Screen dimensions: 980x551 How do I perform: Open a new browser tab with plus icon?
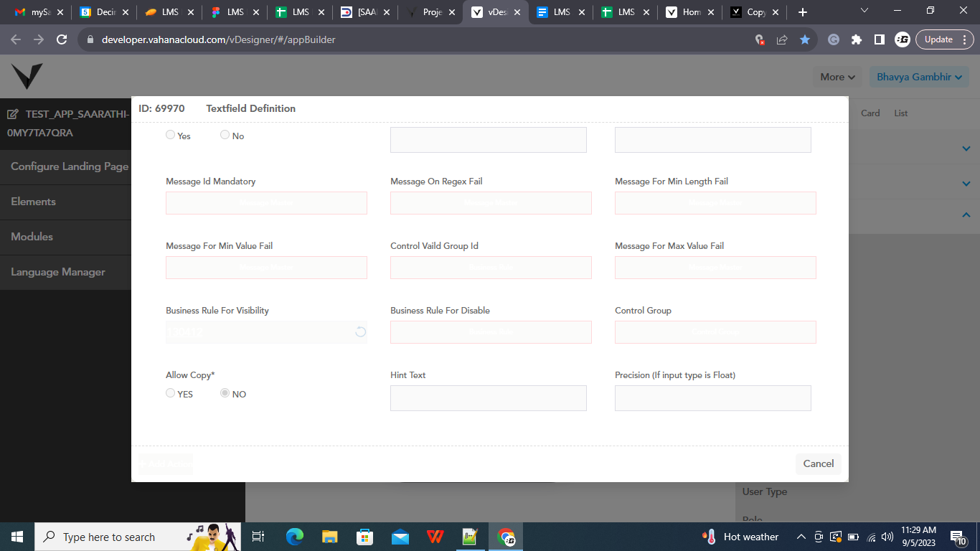pyautogui.click(x=803, y=12)
